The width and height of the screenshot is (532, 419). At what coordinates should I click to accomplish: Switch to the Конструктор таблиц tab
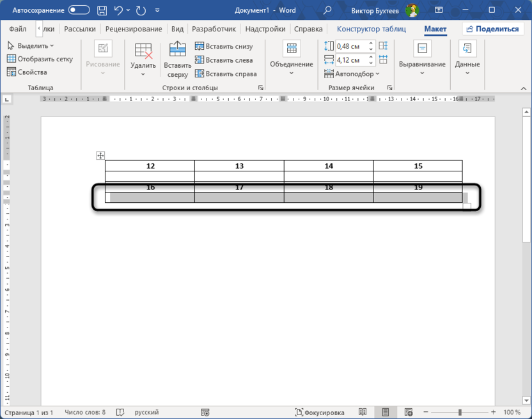point(371,29)
